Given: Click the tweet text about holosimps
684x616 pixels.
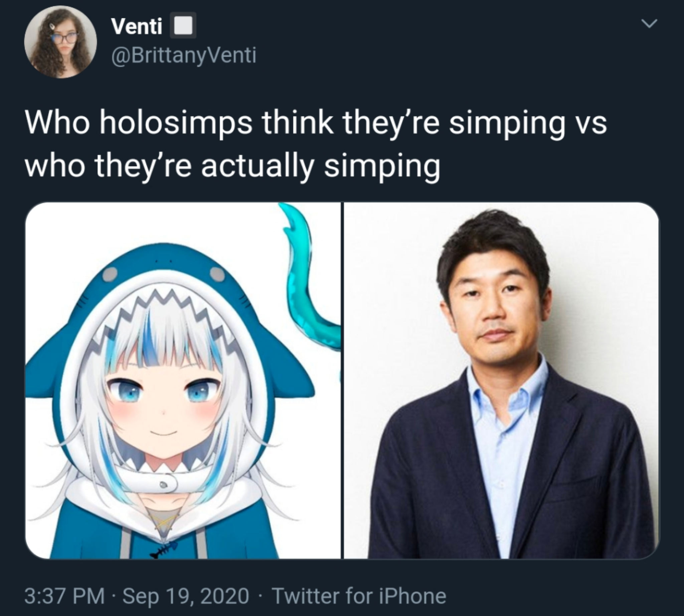Looking at the screenshot, I should (x=316, y=145).
